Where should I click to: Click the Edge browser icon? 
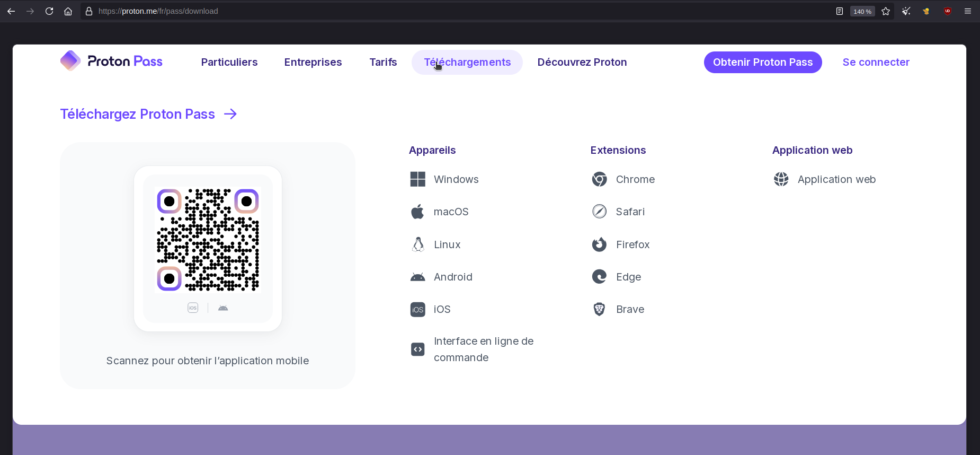pos(600,277)
